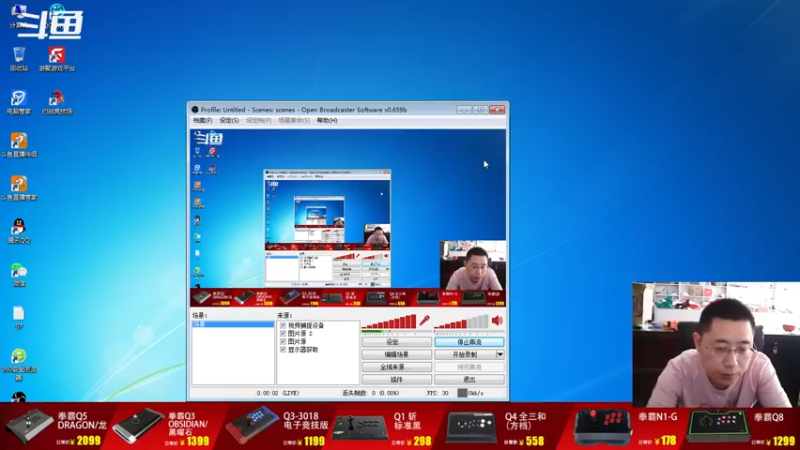Toggle the 视频捕捉设备 source checkbox
The image size is (800, 450).
click(x=283, y=326)
